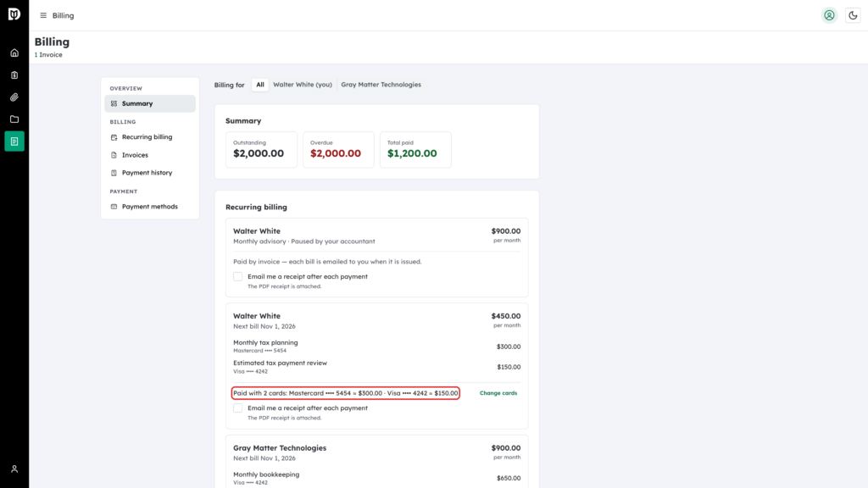Screen dimensions: 868x488
Task: Filter billing for Walter White (you)
Action: (303, 85)
